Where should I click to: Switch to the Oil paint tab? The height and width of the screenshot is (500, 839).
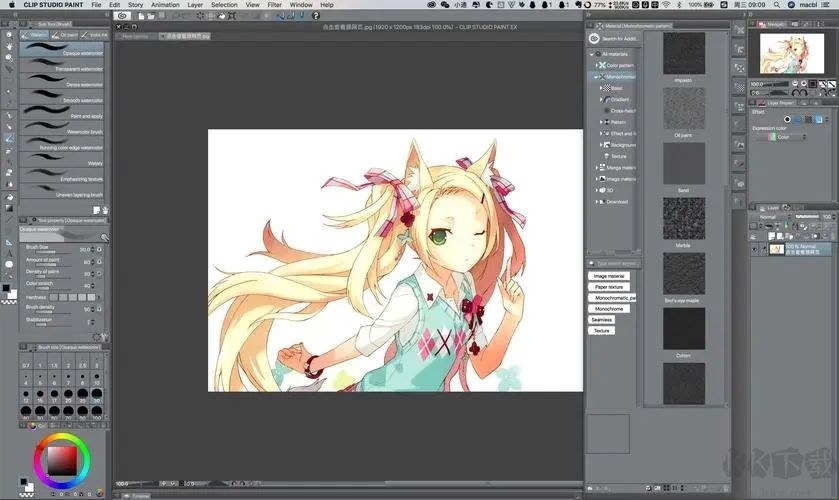69,35
